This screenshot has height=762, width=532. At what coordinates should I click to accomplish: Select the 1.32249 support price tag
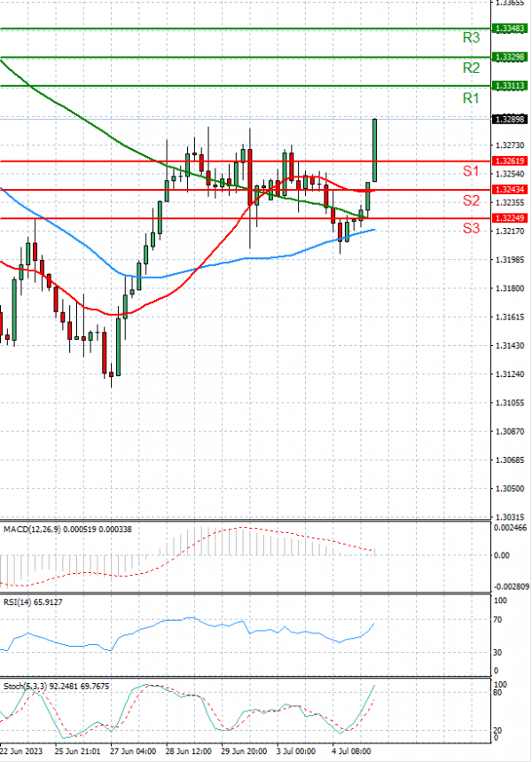[509, 218]
